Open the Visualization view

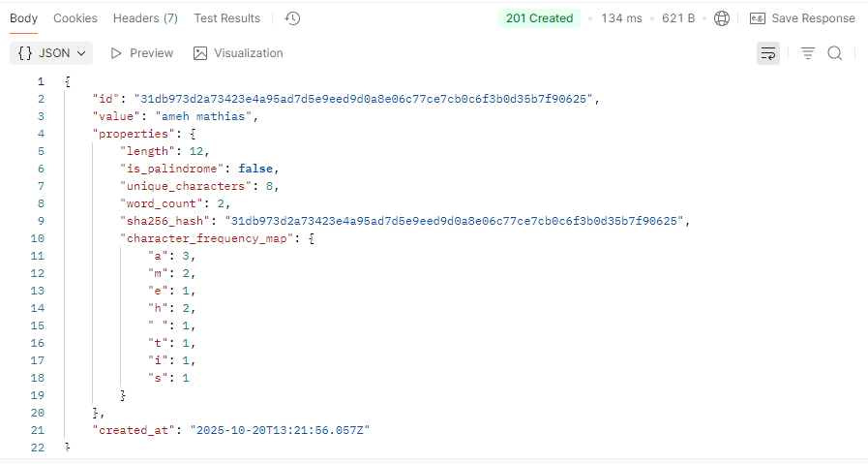(x=238, y=53)
